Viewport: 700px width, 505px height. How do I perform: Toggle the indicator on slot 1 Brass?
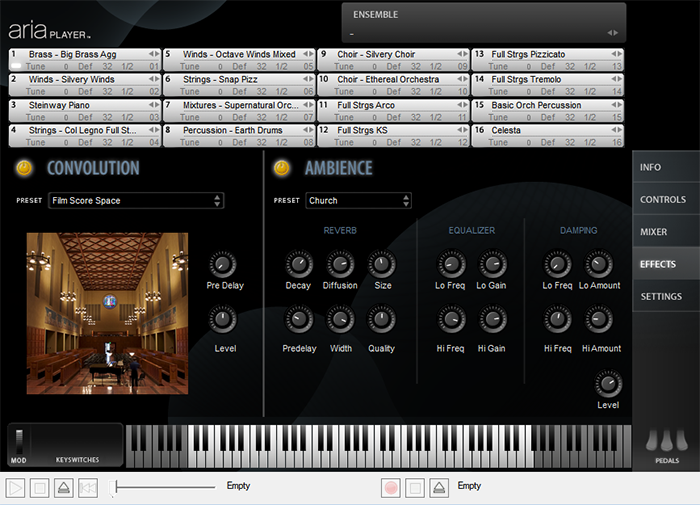coord(17,66)
